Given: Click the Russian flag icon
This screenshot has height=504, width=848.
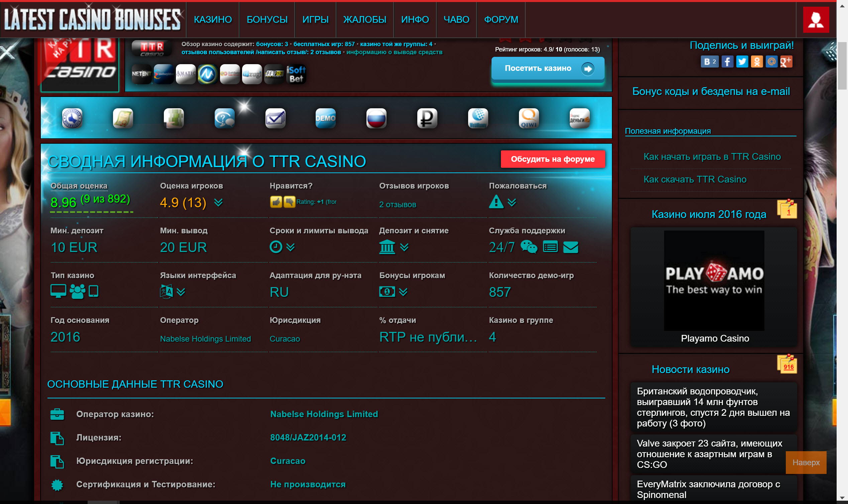Looking at the screenshot, I should coord(376,118).
